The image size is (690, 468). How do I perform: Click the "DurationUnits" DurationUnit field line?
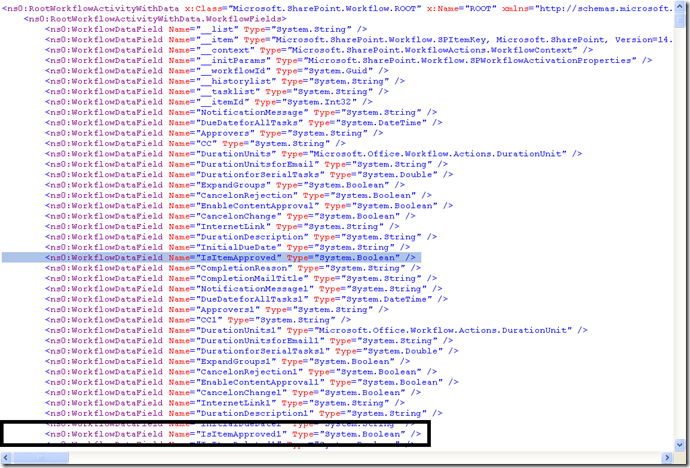[x=313, y=154]
